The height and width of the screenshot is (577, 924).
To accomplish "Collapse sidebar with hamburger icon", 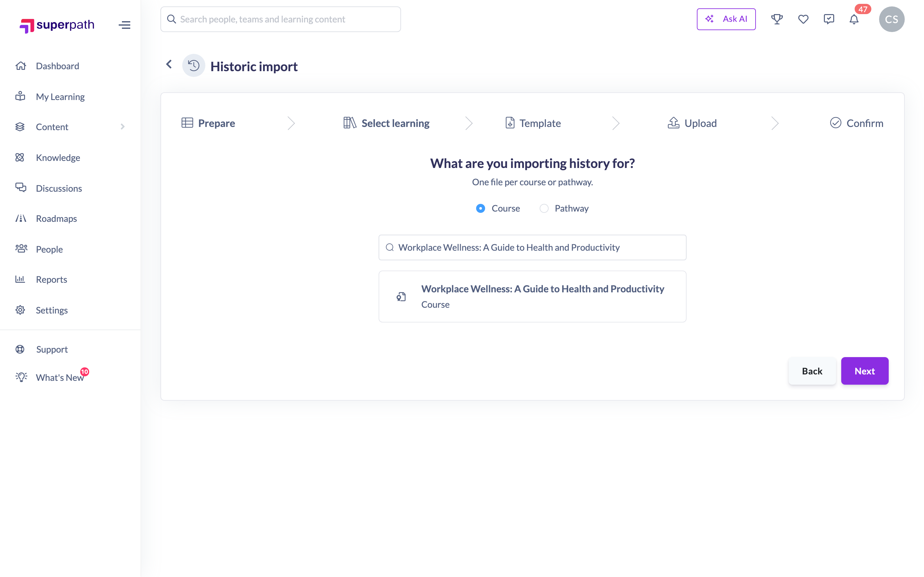I will tap(124, 25).
